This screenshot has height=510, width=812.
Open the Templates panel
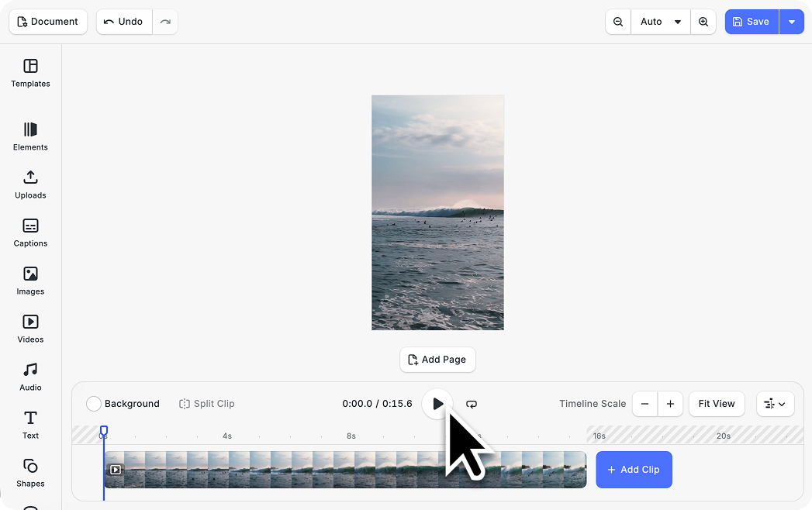click(x=30, y=73)
